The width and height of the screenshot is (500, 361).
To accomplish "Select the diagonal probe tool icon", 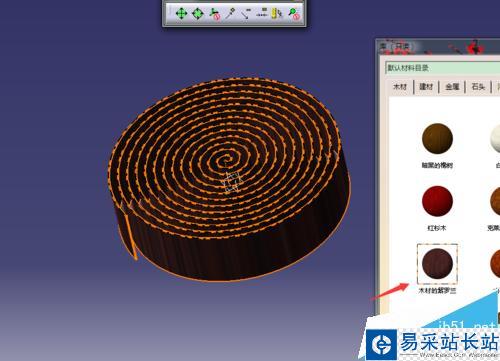I will [230, 14].
